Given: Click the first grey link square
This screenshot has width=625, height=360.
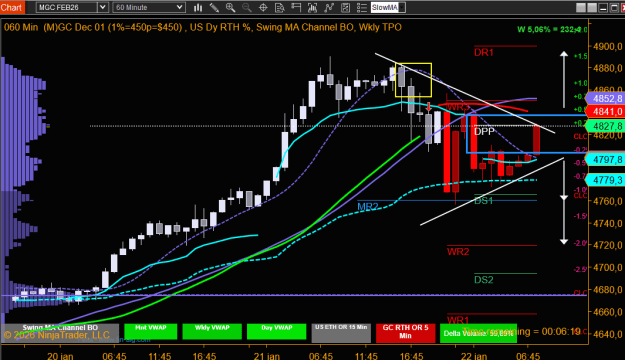Looking at the screenshot, I should click(x=581, y=7).
